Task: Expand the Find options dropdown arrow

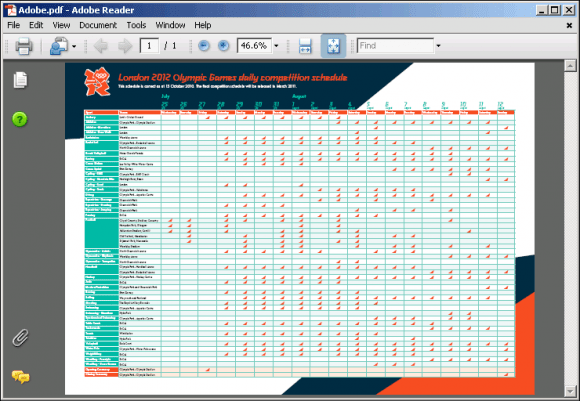Action: (x=438, y=46)
